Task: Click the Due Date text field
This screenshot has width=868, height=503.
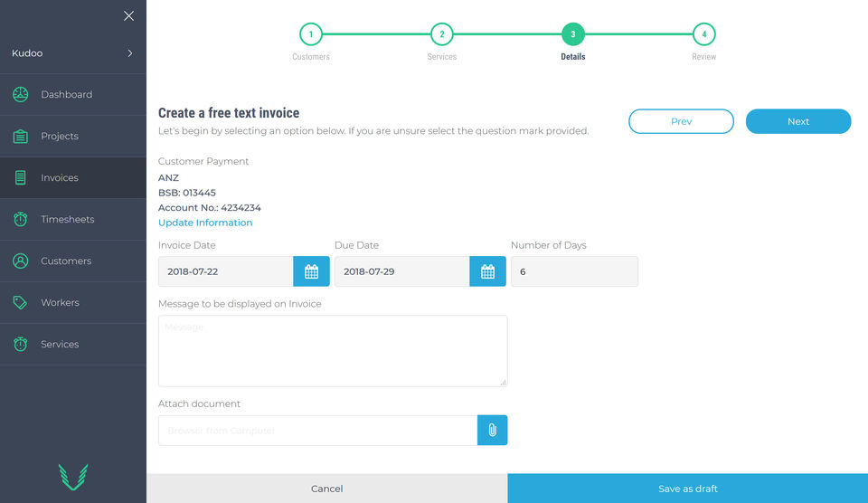Action: click(402, 271)
